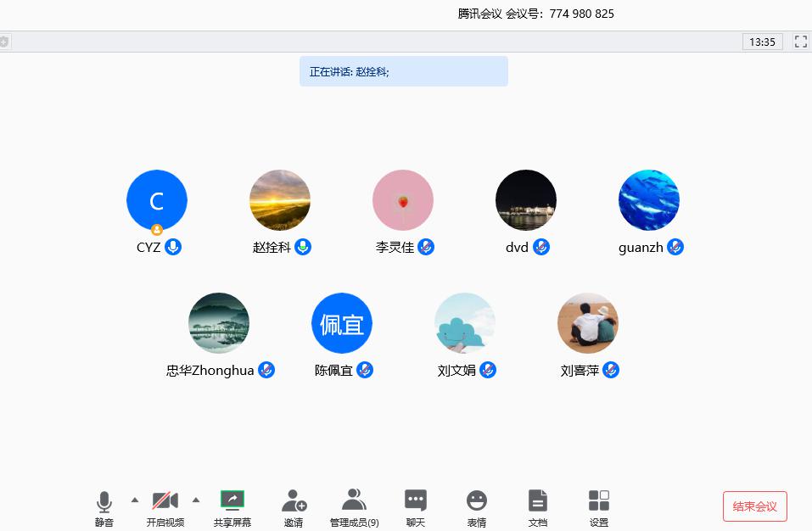Expand audio options arrow beside 静音
This screenshot has width=812, height=531.
point(134,500)
